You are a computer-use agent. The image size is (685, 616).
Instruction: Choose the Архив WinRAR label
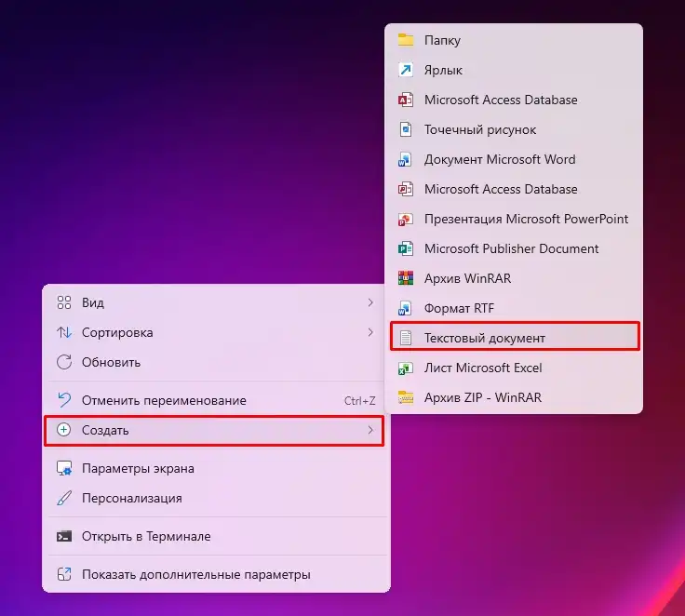click(467, 278)
